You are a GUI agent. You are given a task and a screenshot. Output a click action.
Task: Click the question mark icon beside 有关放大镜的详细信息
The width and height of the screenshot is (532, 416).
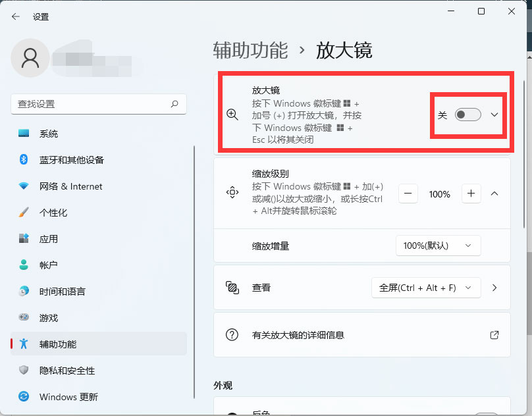click(x=232, y=335)
